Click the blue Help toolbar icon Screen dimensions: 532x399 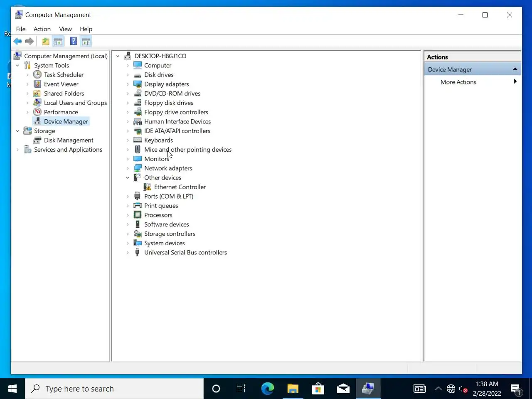73,41
